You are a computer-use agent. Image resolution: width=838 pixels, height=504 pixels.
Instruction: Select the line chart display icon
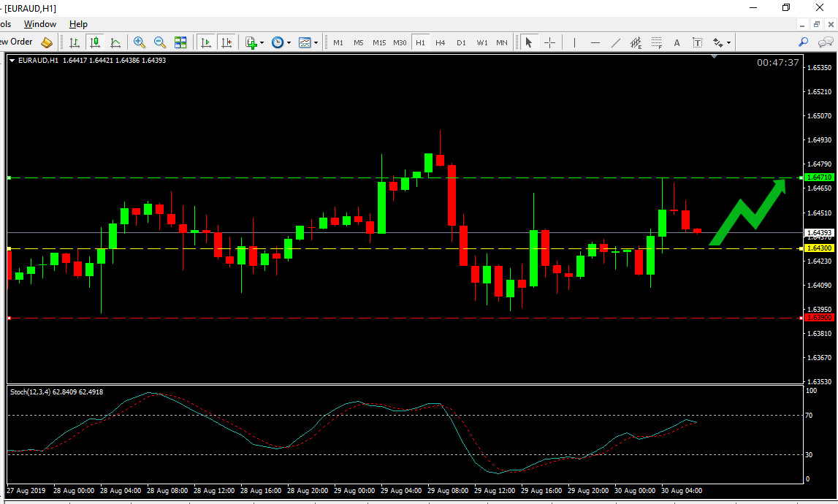pyautogui.click(x=115, y=42)
